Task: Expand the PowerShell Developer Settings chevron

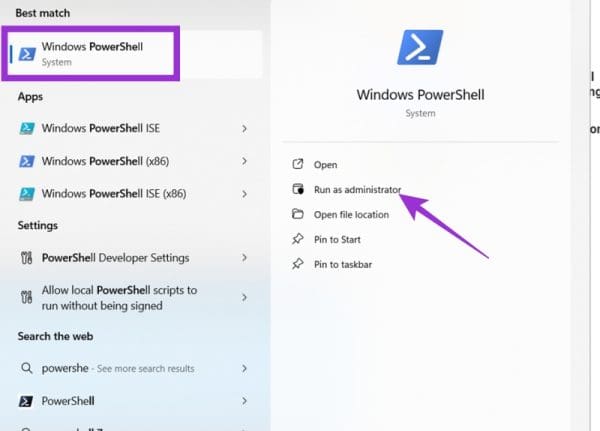Action: 244,258
